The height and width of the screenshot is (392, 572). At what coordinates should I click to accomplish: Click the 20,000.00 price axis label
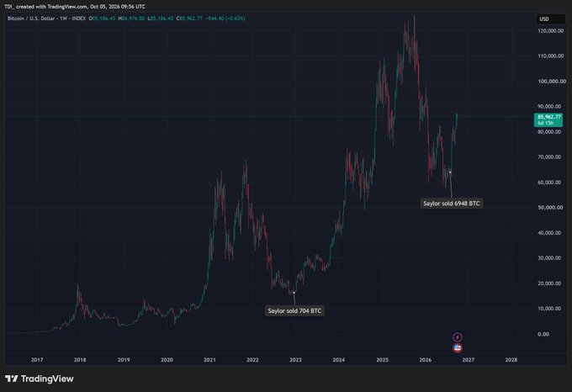coord(549,283)
